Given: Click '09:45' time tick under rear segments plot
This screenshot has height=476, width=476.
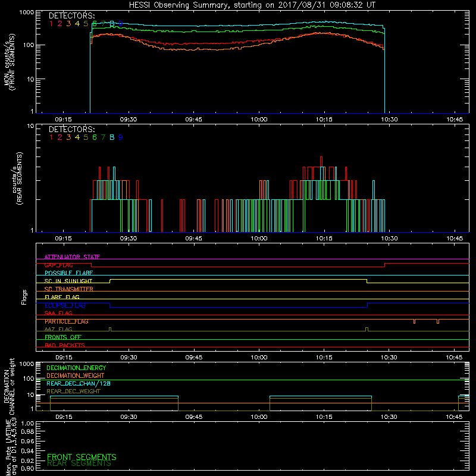Looking at the screenshot, I should click(x=194, y=239).
